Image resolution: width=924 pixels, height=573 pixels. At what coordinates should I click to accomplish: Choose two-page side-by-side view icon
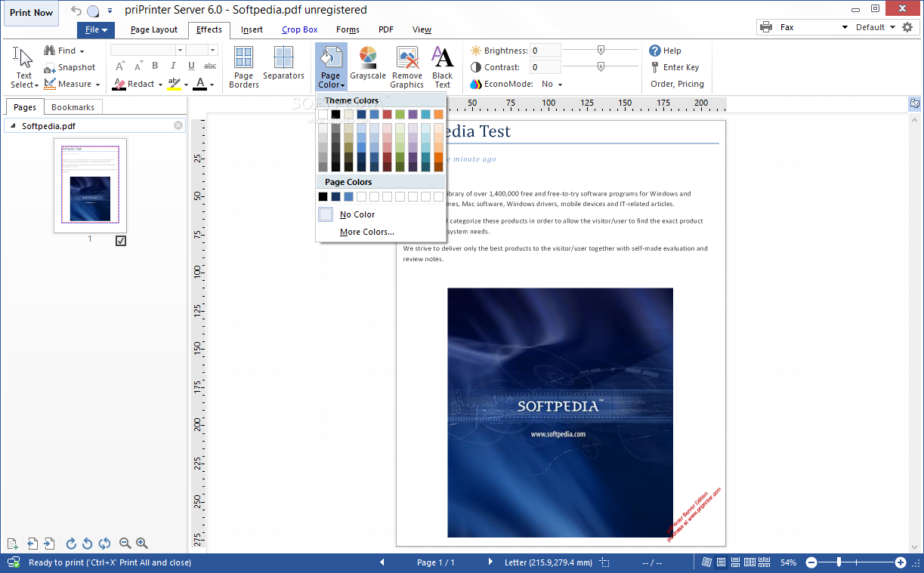[749, 562]
